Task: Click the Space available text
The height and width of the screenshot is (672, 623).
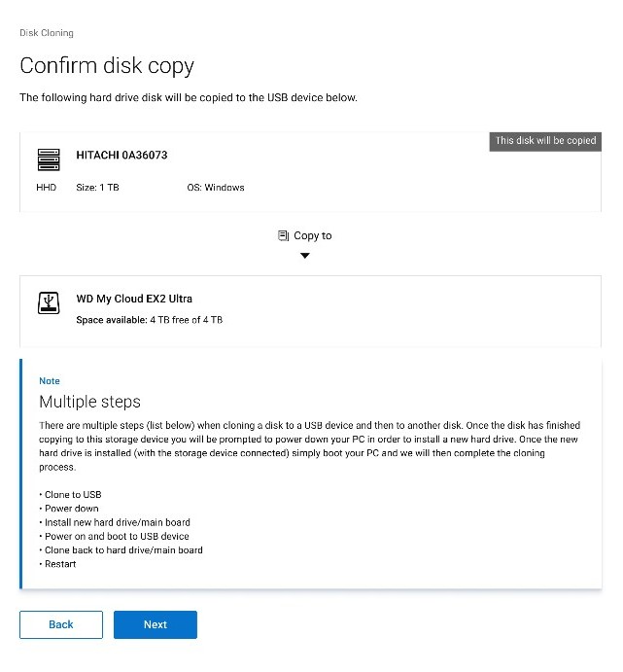Action: point(149,320)
